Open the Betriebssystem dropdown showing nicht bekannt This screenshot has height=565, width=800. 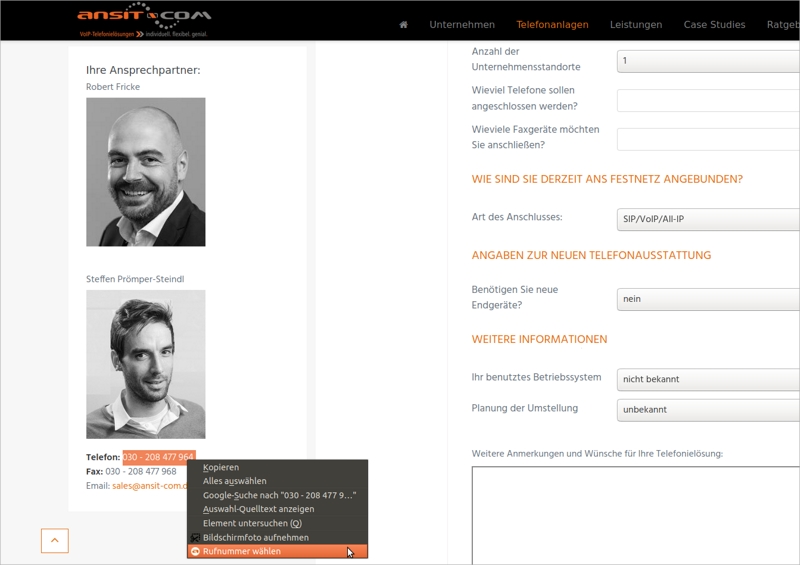(708, 379)
